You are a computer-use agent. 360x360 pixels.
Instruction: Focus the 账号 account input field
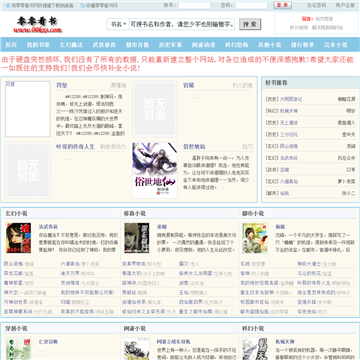tap(194, 6)
